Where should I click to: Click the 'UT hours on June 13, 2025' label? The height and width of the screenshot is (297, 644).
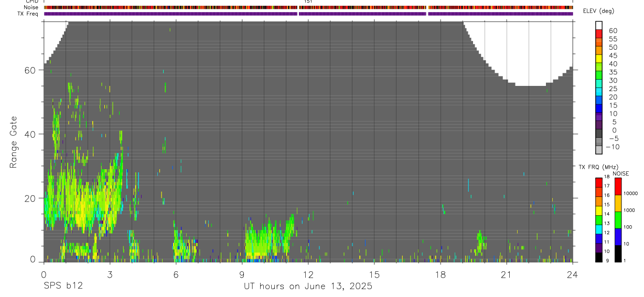[x=308, y=287]
